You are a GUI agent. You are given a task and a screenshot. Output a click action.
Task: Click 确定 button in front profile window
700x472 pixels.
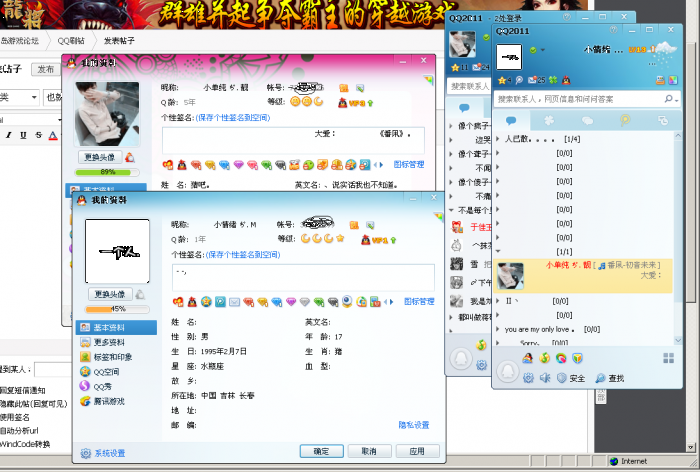(x=321, y=451)
